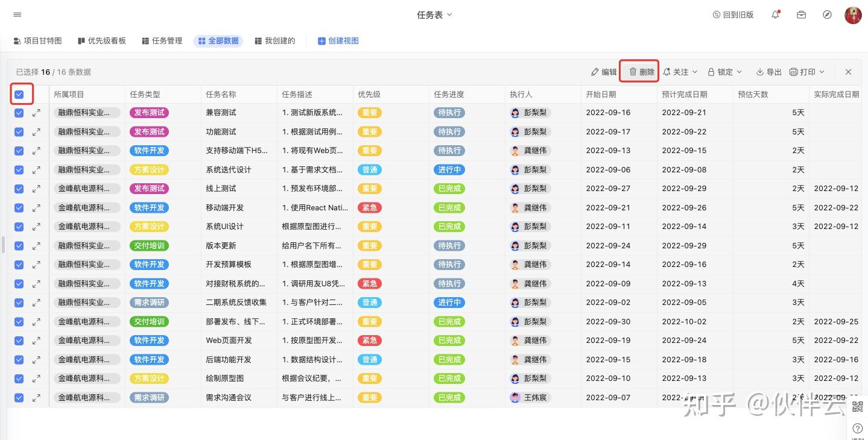Click the left sidebar collapse handle
Image resolution: width=868 pixels, height=440 pixels.
click(3, 245)
